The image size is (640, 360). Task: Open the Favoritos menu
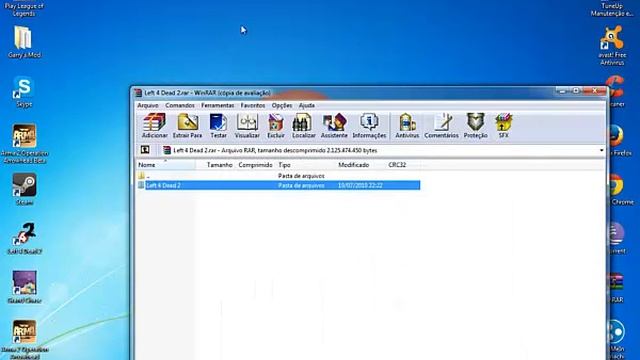click(253, 105)
